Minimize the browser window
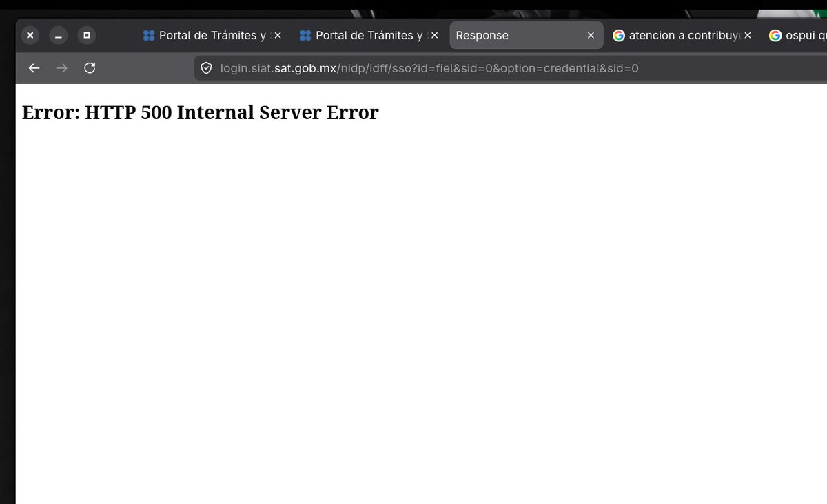Image resolution: width=827 pixels, height=504 pixels. pyautogui.click(x=59, y=35)
